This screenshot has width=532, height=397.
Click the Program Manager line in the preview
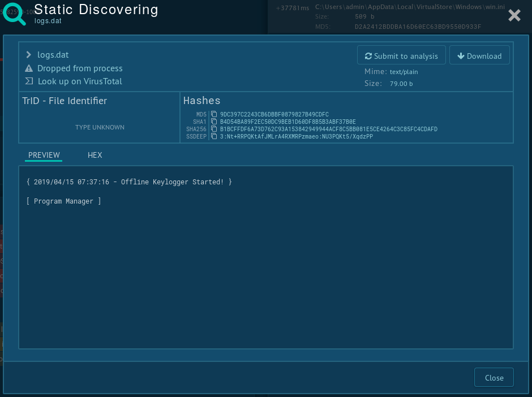tap(63, 201)
